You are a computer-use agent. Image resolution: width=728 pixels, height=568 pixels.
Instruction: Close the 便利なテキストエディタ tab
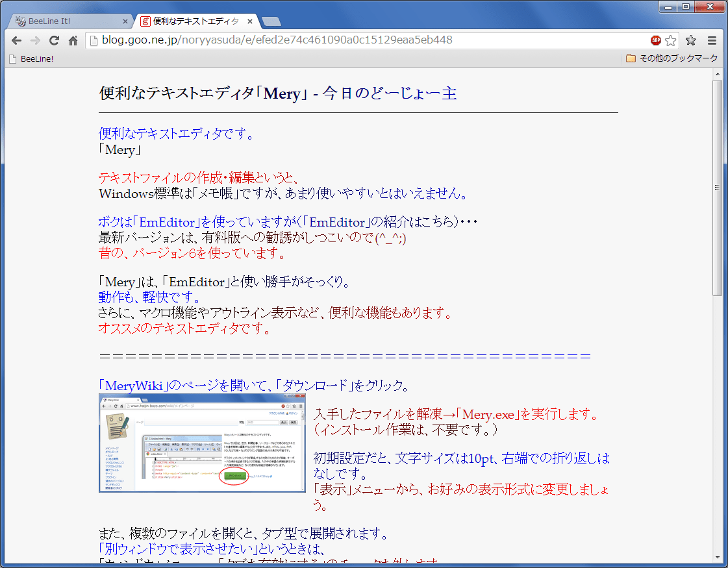coord(249,21)
